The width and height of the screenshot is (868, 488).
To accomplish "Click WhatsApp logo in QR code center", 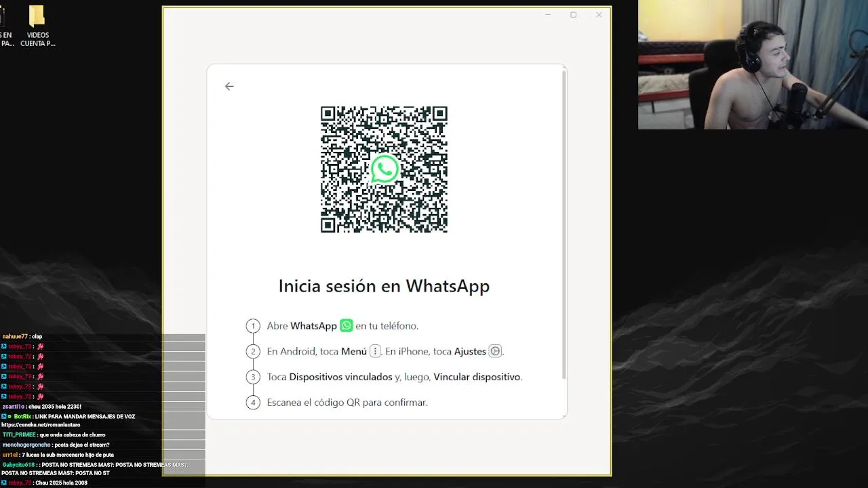I will pos(384,169).
